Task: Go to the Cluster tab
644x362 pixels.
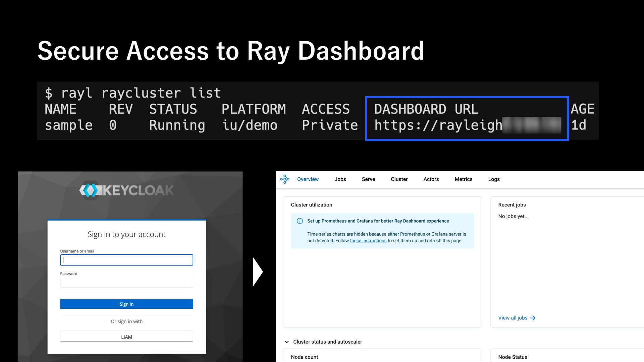Action: pyautogui.click(x=399, y=179)
